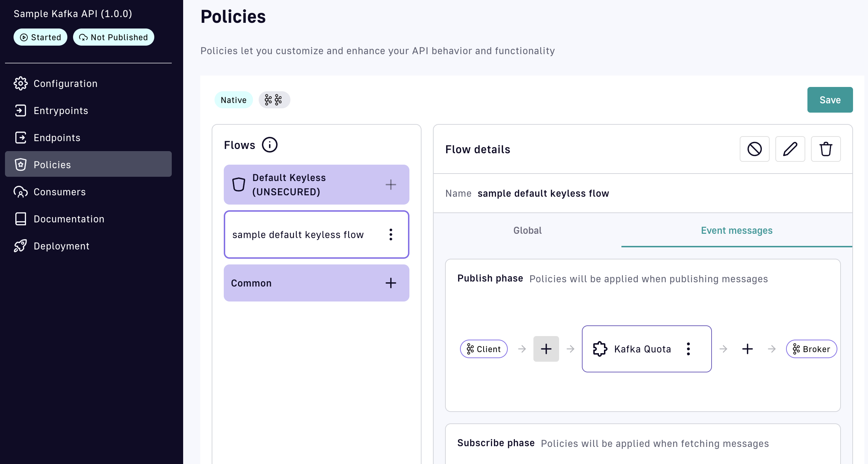Open the Flows info icon
This screenshot has width=868, height=464.
coord(269,145)
